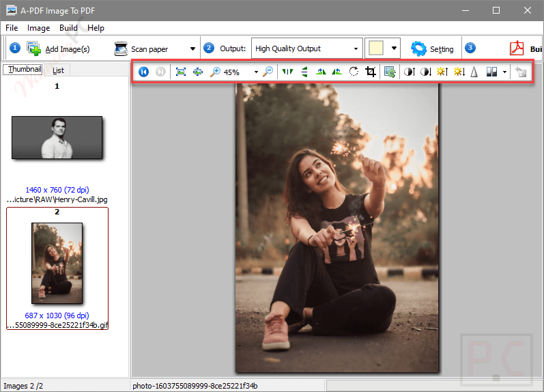This screenshot has height=392, width=544.
Task: Apply the sharpen triangle tool
Action: pos(474,72)
